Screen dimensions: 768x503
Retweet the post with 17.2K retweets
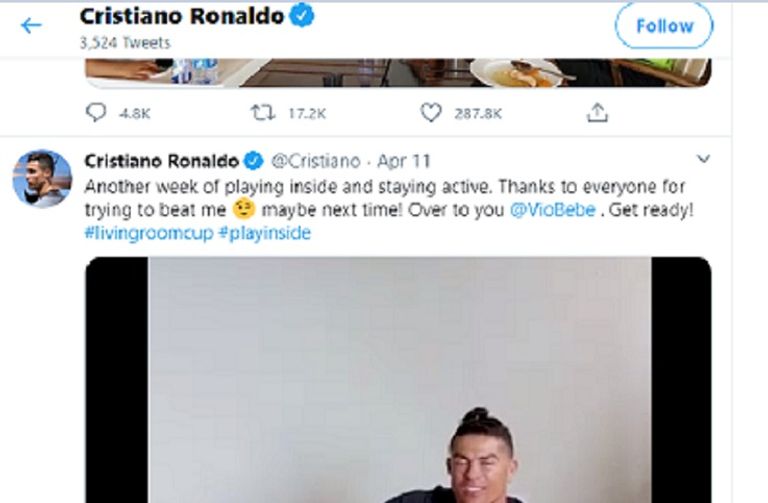point(264,113)
